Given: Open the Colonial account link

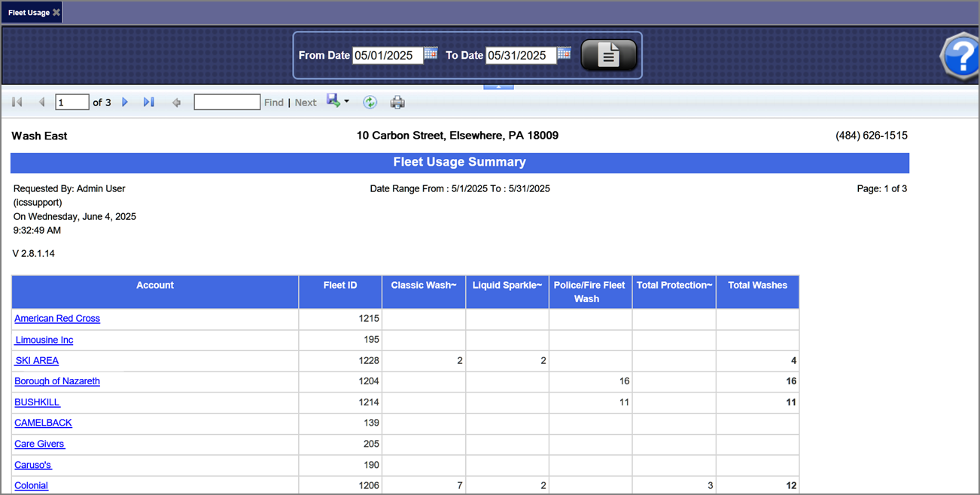Looking at the screenshot, I should tap(32, 486).
